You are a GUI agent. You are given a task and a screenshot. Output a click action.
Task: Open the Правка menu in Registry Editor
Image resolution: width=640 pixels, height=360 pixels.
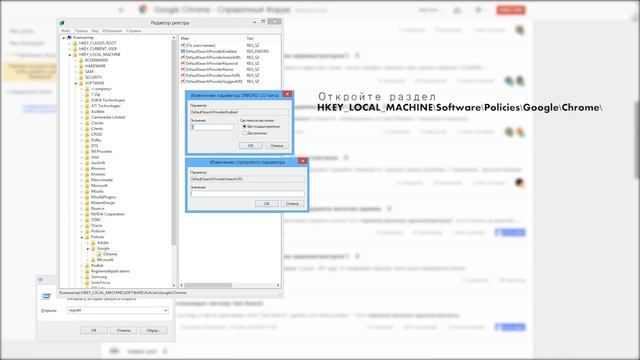[x=81, y=31]
